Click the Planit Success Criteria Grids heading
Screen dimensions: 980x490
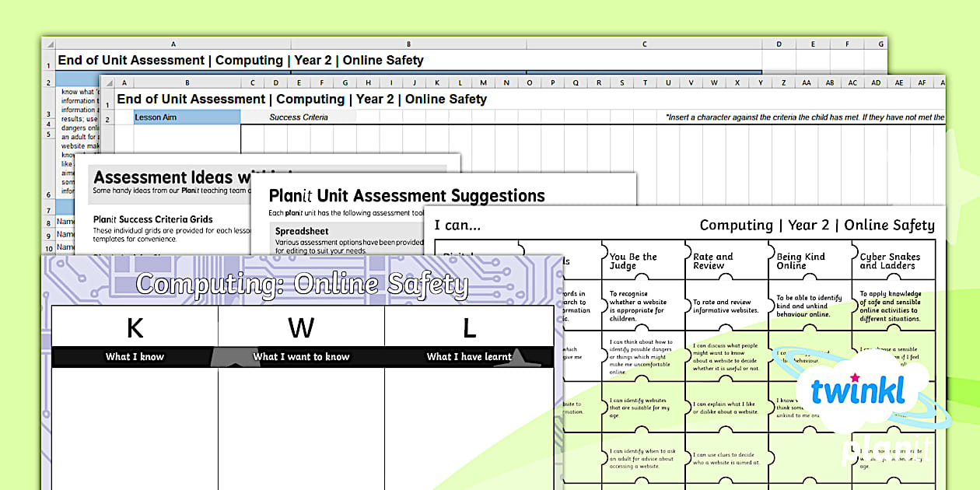click(152, 219)
